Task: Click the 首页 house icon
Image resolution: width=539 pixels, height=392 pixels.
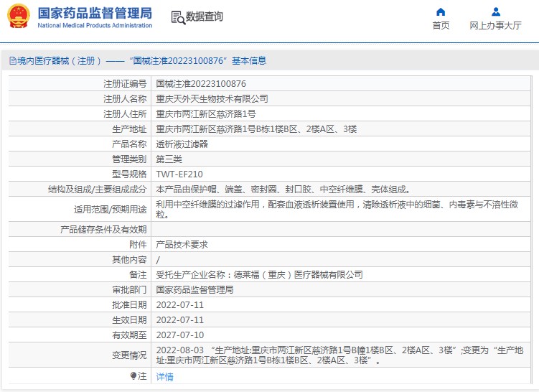Action: tap(441, 12)
